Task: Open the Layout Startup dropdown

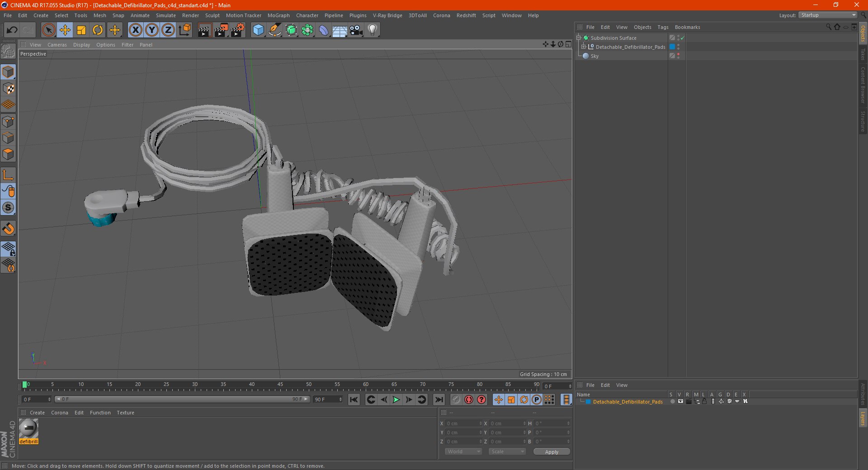Action: coord(828,15)
